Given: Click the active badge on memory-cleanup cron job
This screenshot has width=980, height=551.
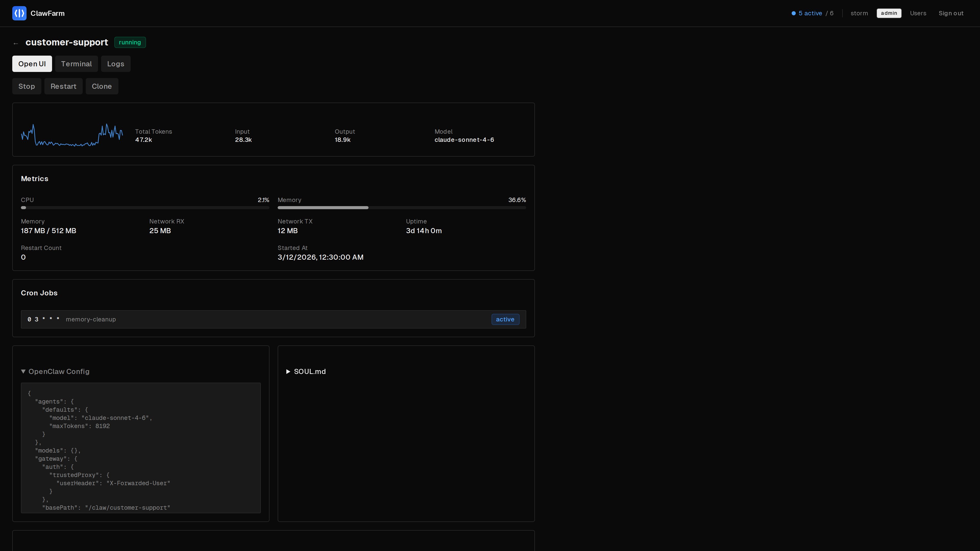Looking at the screenshot, I should (505, 319).
